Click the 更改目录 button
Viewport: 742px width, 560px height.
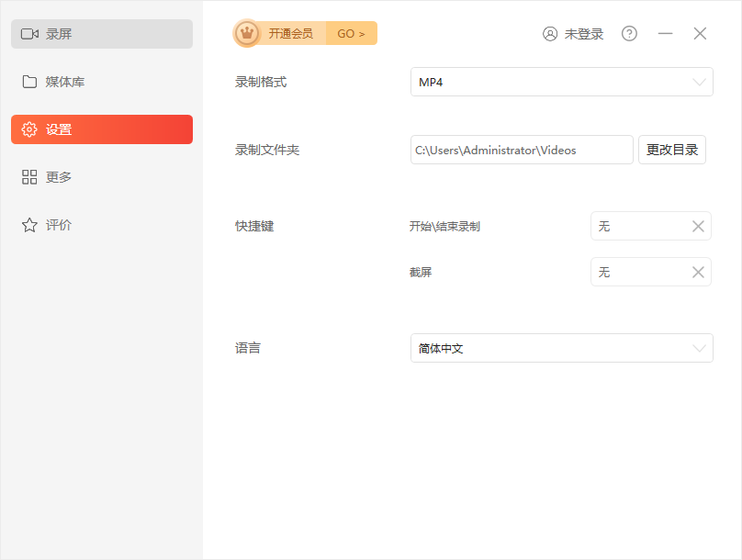[x=672, y=150]
